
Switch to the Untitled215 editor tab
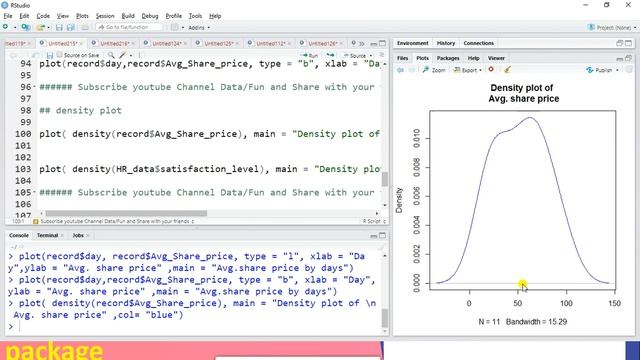pos(62,43)
